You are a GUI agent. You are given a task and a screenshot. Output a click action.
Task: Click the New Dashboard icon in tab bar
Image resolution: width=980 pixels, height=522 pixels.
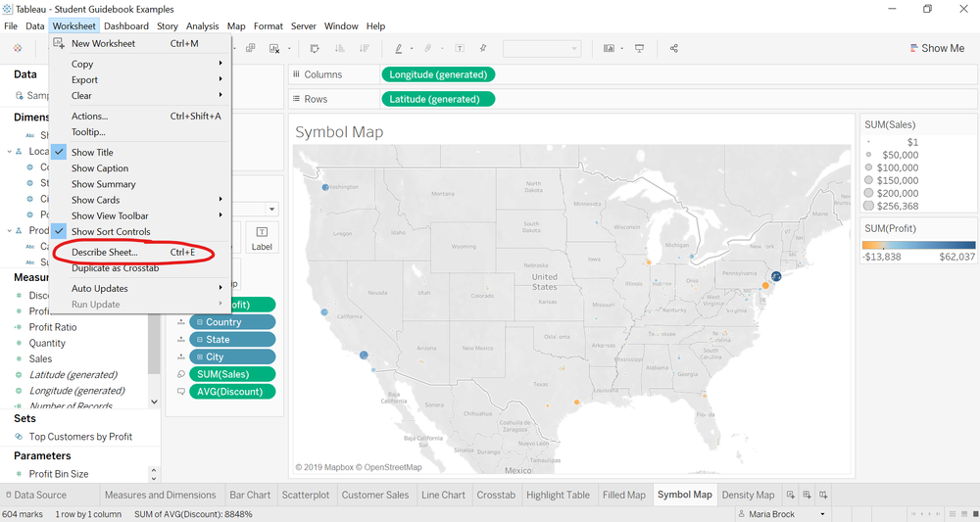(x=807, y=495)
